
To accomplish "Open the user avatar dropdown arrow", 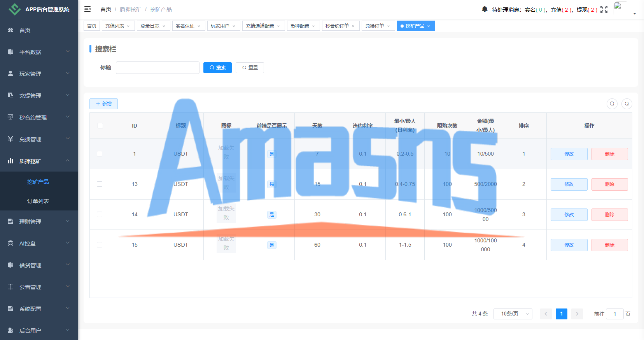I will [635, 14].
